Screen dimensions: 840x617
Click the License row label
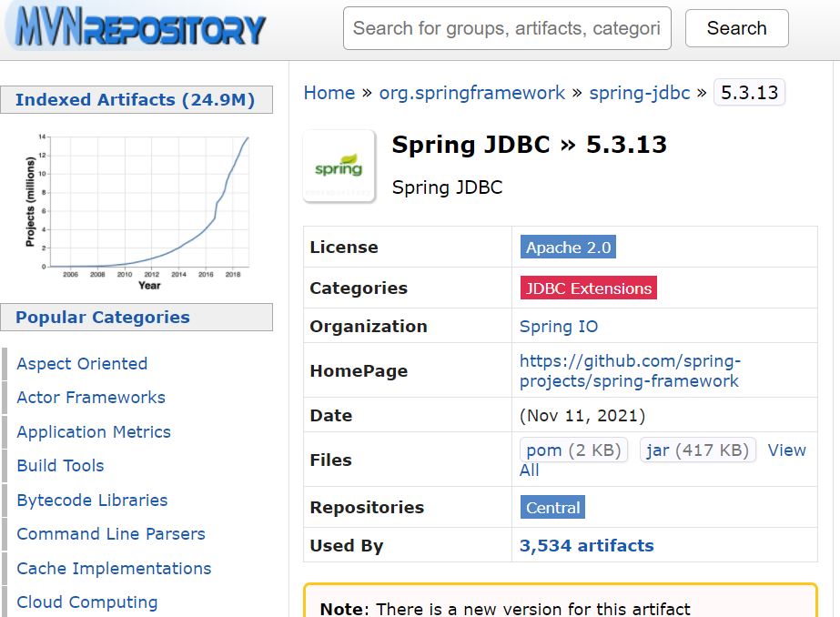[x=344, y=247]
